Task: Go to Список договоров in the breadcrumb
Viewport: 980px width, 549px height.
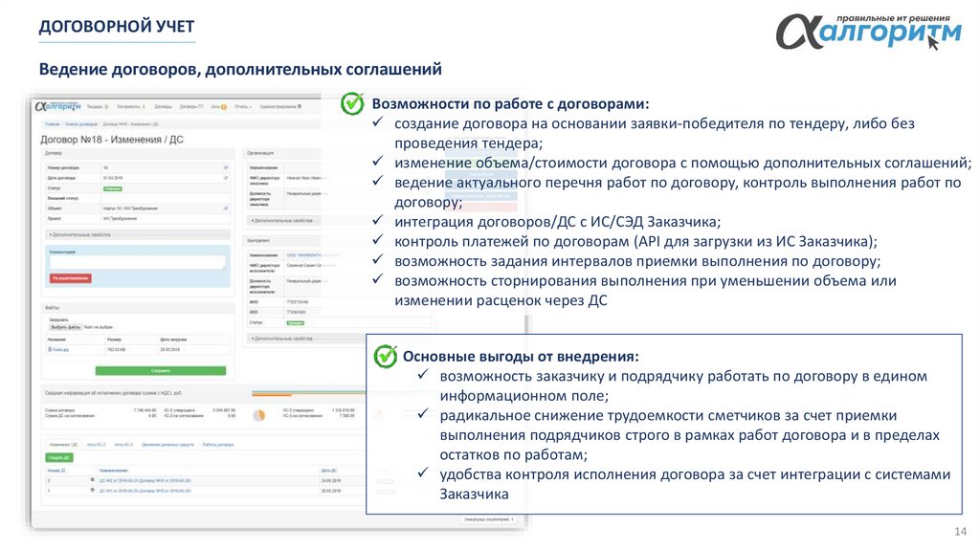Action: (x=81, y=124)
